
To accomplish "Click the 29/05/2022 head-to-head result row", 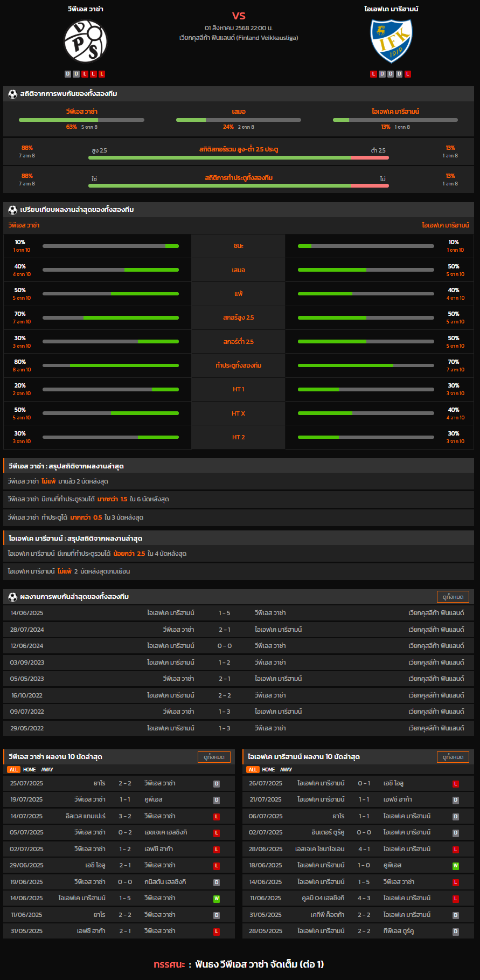I will click(x=239, y=728).
